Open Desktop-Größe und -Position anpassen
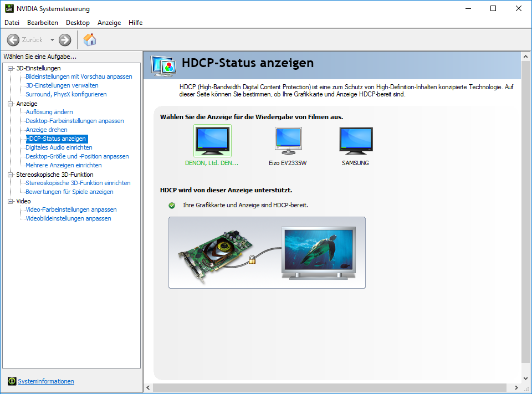The image size is (532, 394). click(78, 156)
